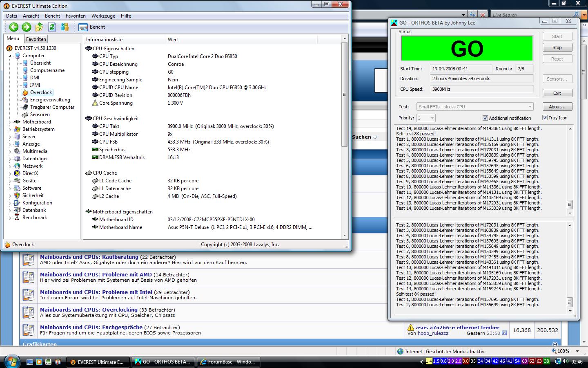Click the yellow 1.4 tray sensor tile
588x368 pixels.
pyautogui.click(x=429, y=361)
